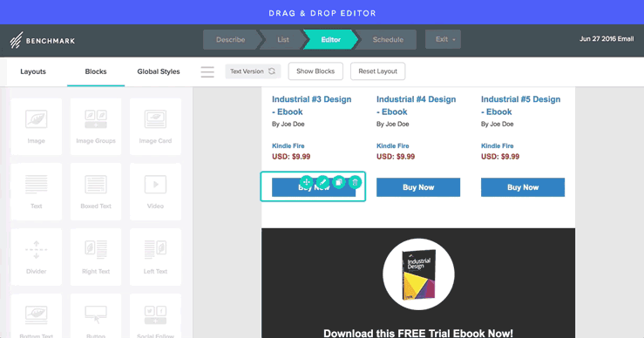
Task: Duplicate the selected Buy Now block
Action: point(338,182)
